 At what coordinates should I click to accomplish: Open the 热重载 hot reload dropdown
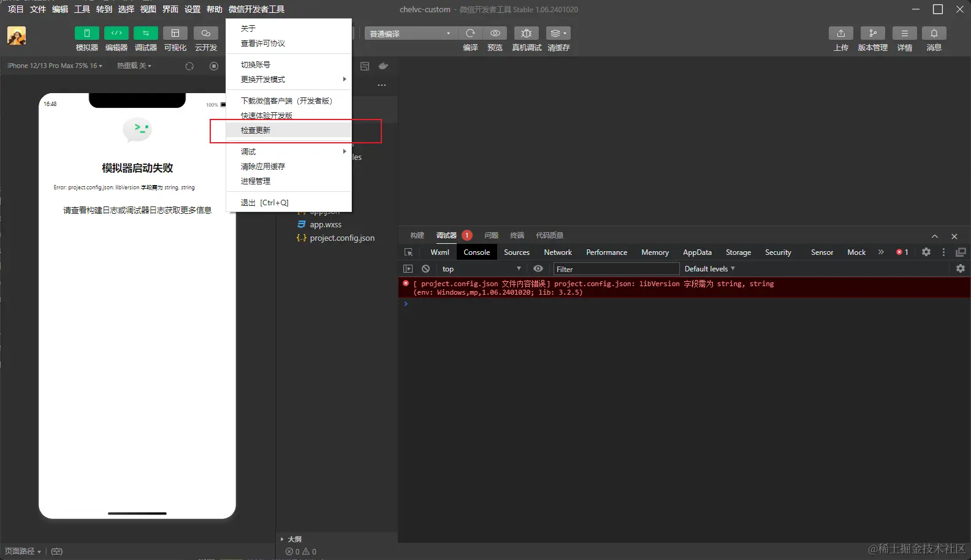[x=134, y=66]
